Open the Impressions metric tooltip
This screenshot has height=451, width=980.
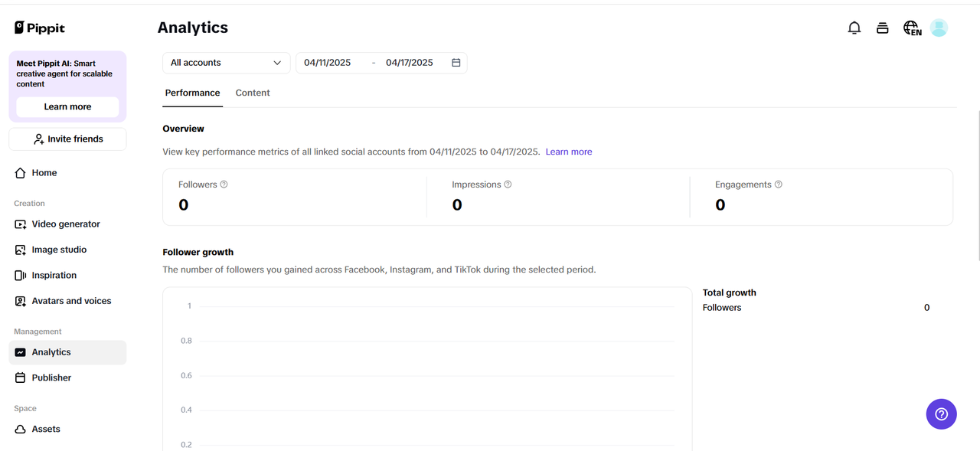pyautogui.click(x=507, y=184)
